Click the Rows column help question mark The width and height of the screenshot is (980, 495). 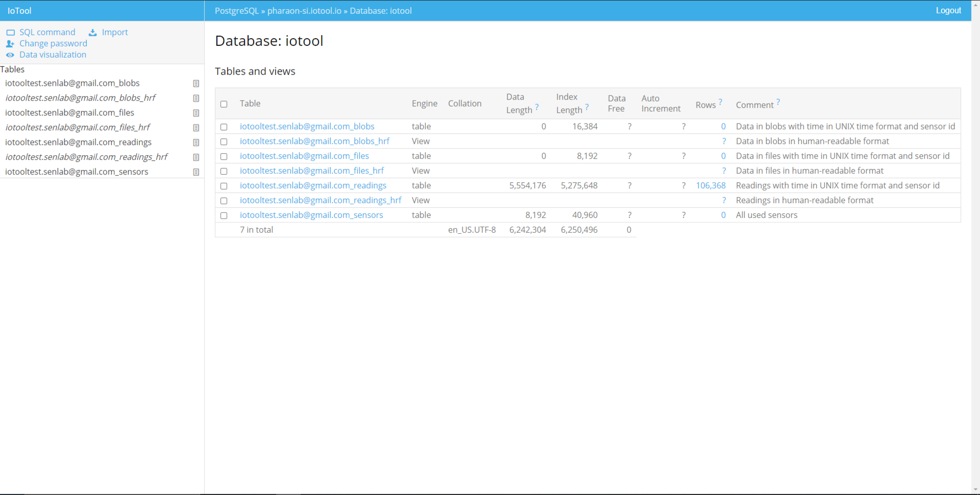pyautogui.click(x=720, y=102)
